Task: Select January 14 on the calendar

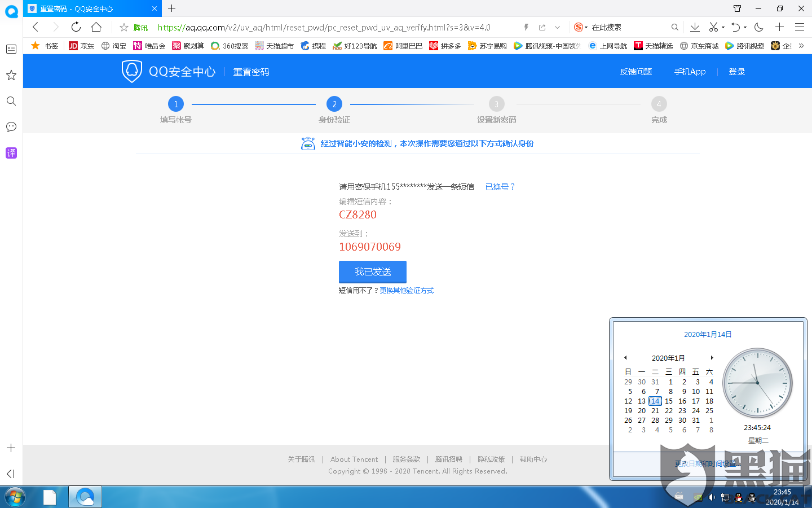Action: point(655,401)
